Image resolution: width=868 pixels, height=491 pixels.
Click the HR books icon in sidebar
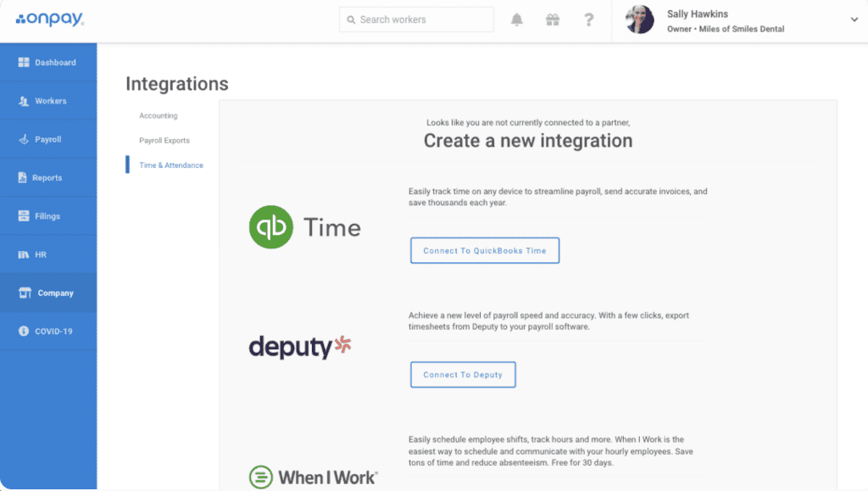tap(23, 254)
